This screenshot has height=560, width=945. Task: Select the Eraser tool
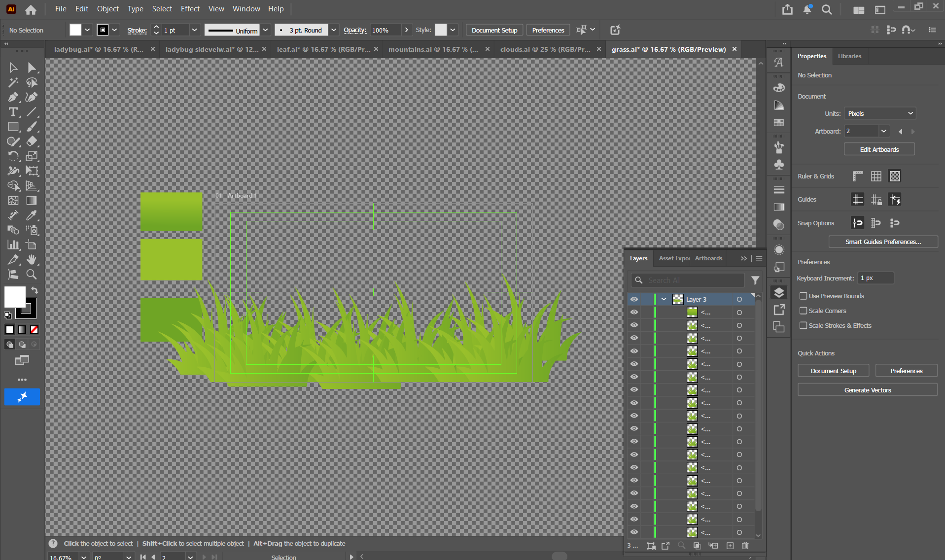pyautogui.click(x=32, y=141)
